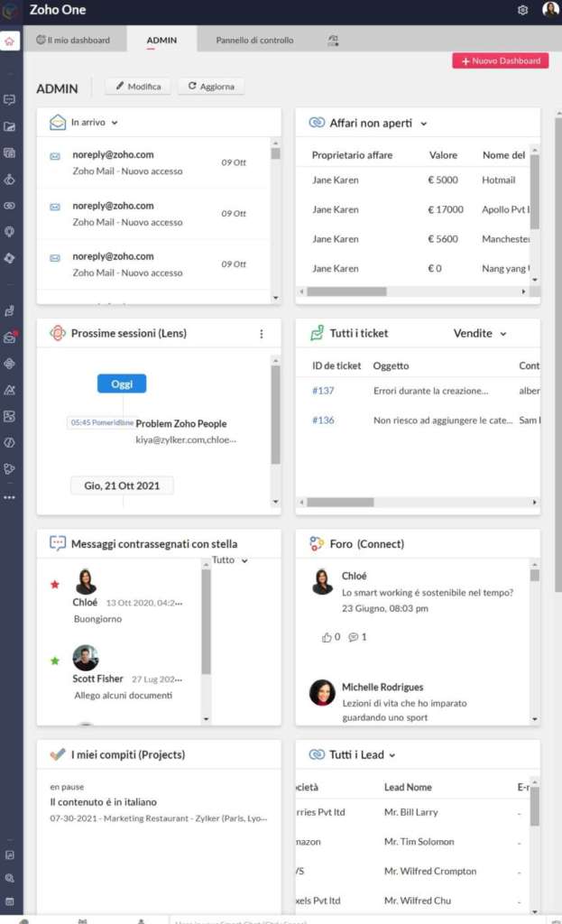The height and width of the screenshot is (924, 562).
Task: Expand the Affari non aperti dropdown
Action: click(424, 124)
